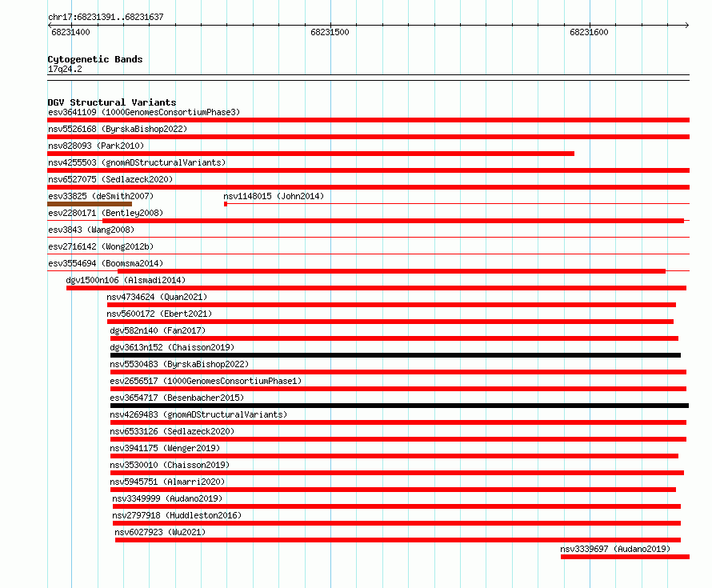Click nsv6027923 (Wu2021) variant label
Viewport: 712px width, 588px height.
(x=160, y=532)
